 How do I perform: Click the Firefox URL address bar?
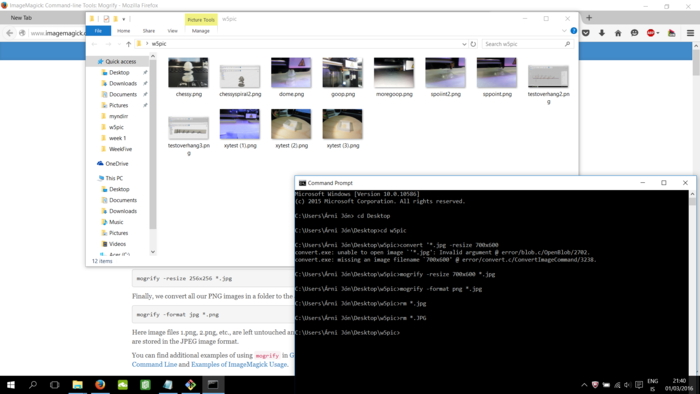tap(57, 33)
